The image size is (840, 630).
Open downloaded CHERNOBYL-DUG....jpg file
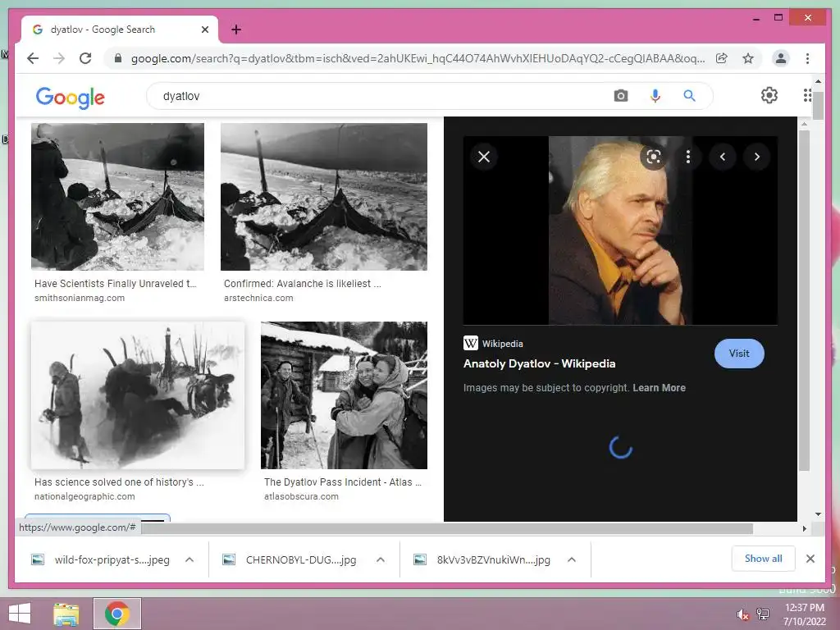[290, 559]
